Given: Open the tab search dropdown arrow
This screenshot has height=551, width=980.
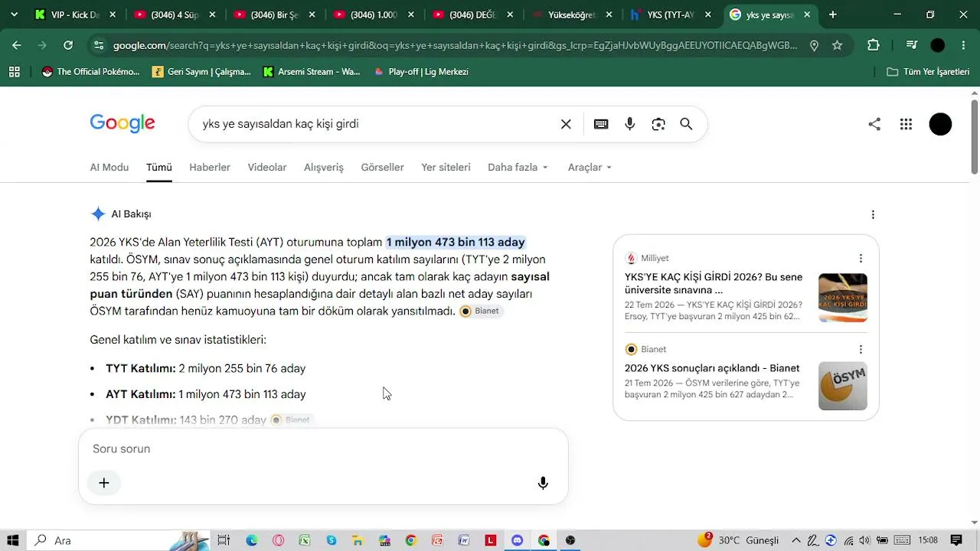Looking at the screenshot, I should tap(14, 15).
